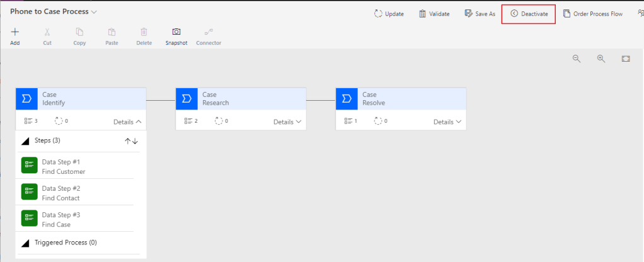Expand the Triggered Process (0) section
Viewport: 644px width, 262px height.
pyautogui.click(x=26, y=242)
